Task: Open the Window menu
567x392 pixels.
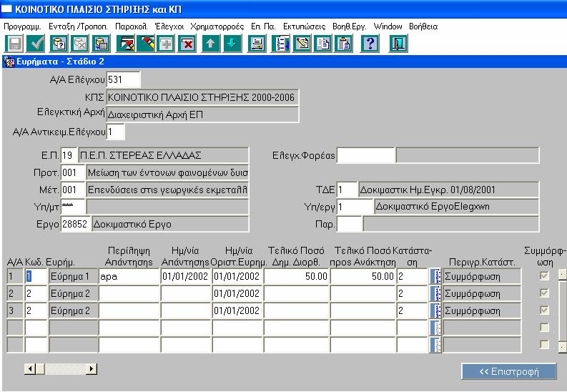Action: pyautogui.click(x=388, y=26)
